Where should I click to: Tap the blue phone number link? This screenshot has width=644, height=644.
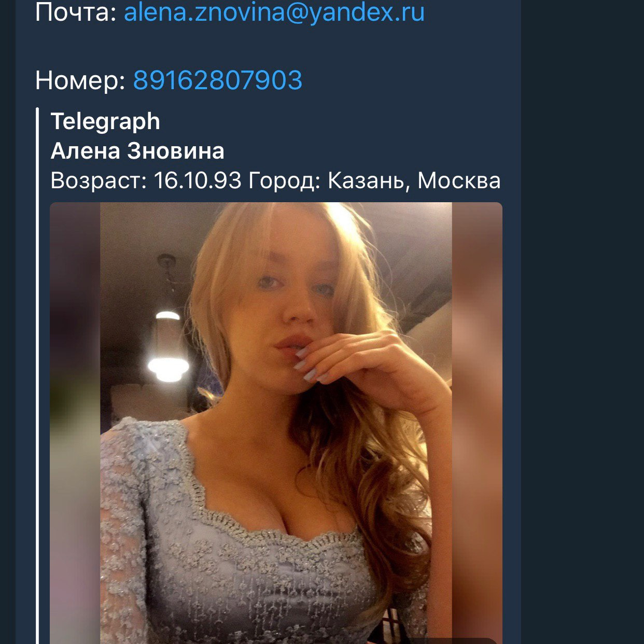[x=218, y=80]
